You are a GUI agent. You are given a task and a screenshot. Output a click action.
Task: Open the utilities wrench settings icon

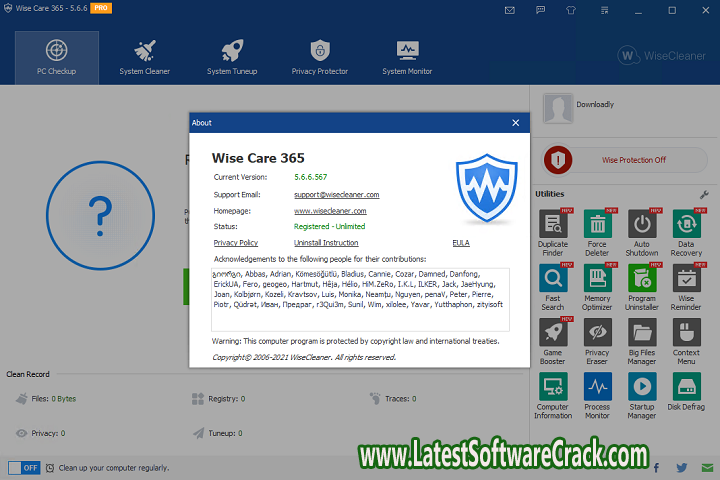pyautogui.click(x=704, y=194)
